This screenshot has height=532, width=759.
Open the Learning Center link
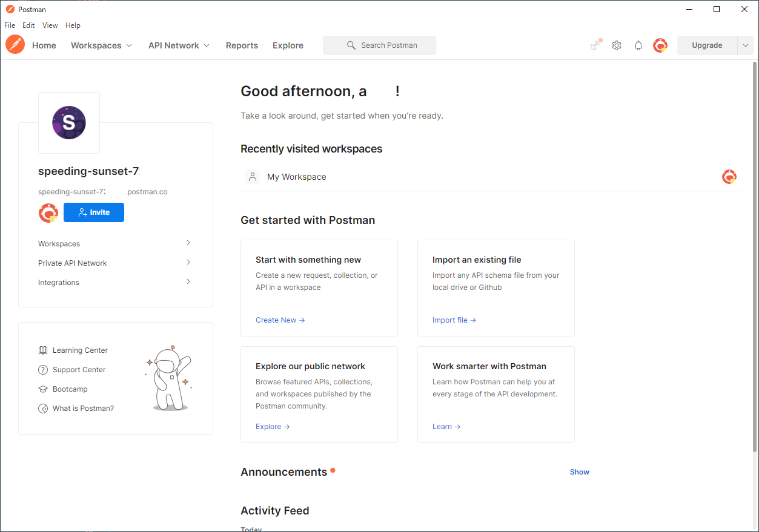point(80,350)
